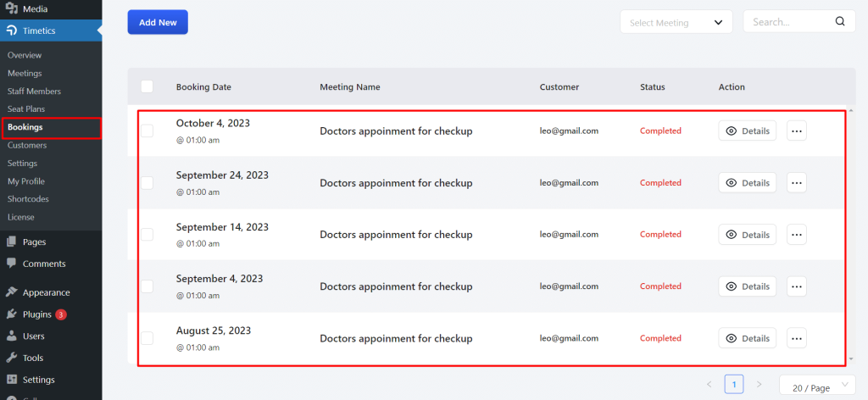The image size is (868, 400).
Task: View Details of September 14 booking
Action: point(748,235)
